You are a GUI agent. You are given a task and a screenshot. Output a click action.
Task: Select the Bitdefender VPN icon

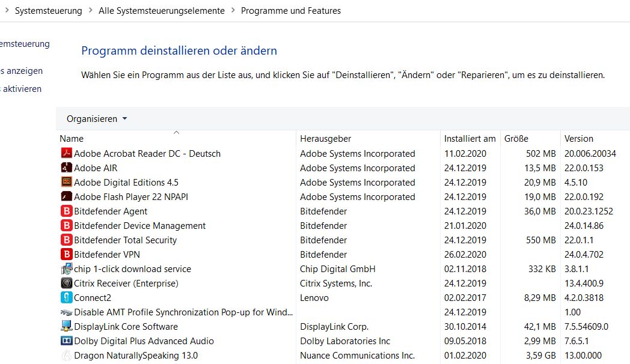pyautogui.click(x=66, y=255)
